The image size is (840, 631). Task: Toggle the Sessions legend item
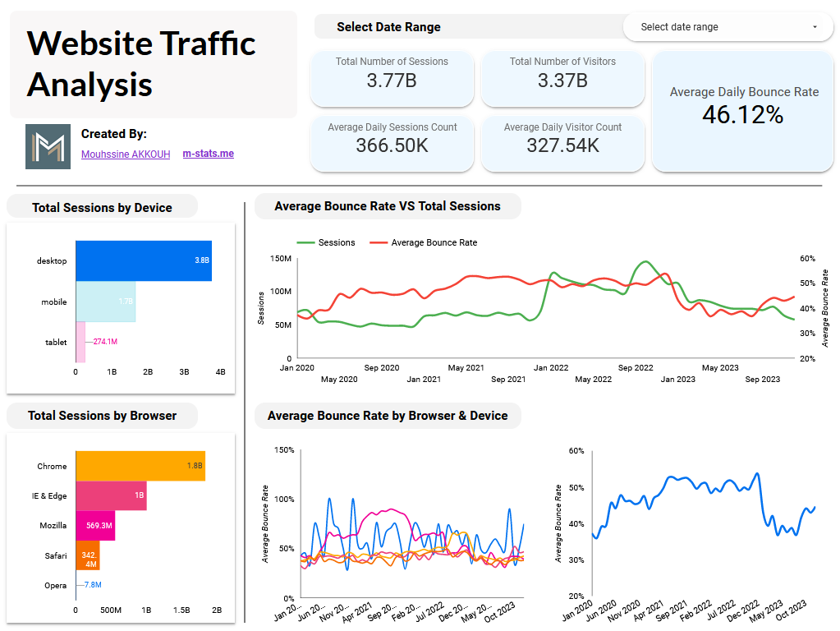[x=327, y=242]
